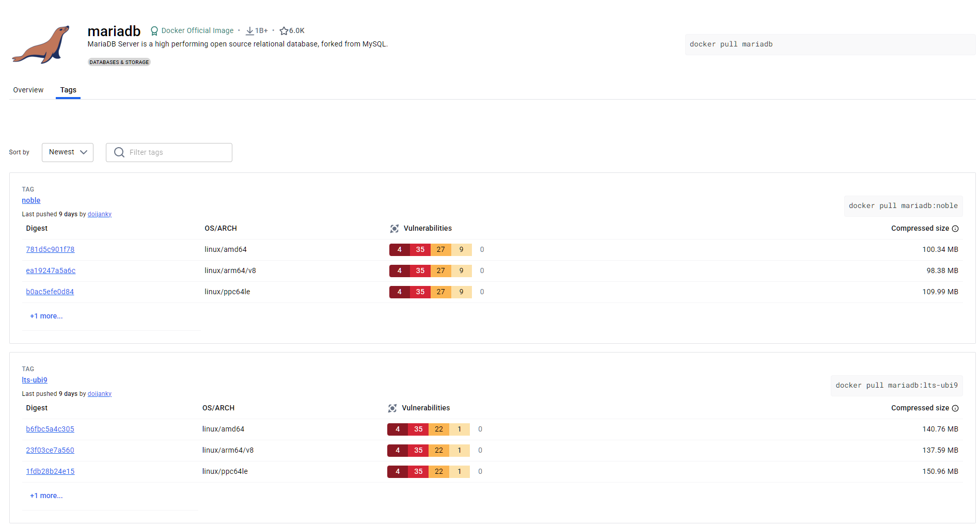This screenshot has width=980, height=527.
Task: Select the Tags tab
Action: pos(68,90)
